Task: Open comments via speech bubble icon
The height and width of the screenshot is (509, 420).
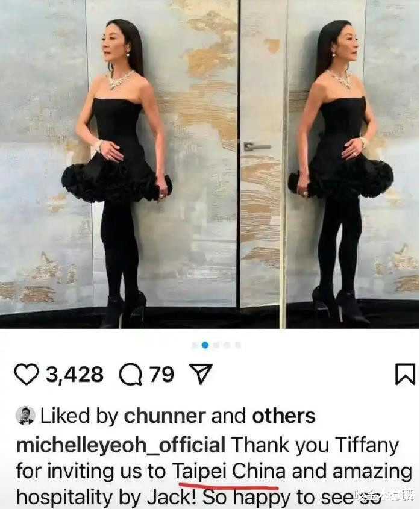Action: [131, 374]
